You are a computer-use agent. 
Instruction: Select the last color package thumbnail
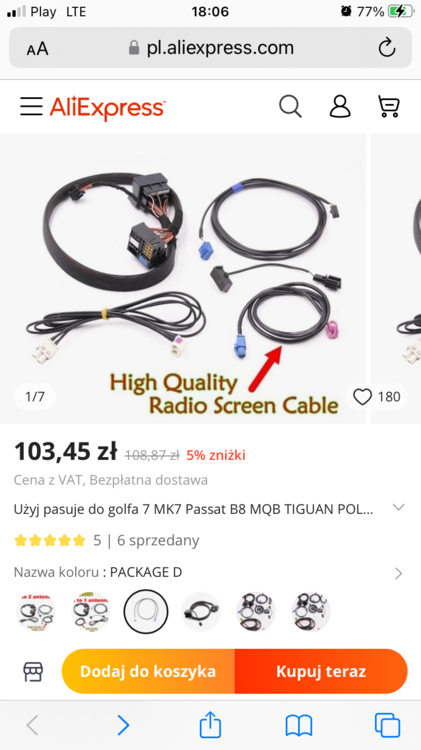click(x=310, y=611)
